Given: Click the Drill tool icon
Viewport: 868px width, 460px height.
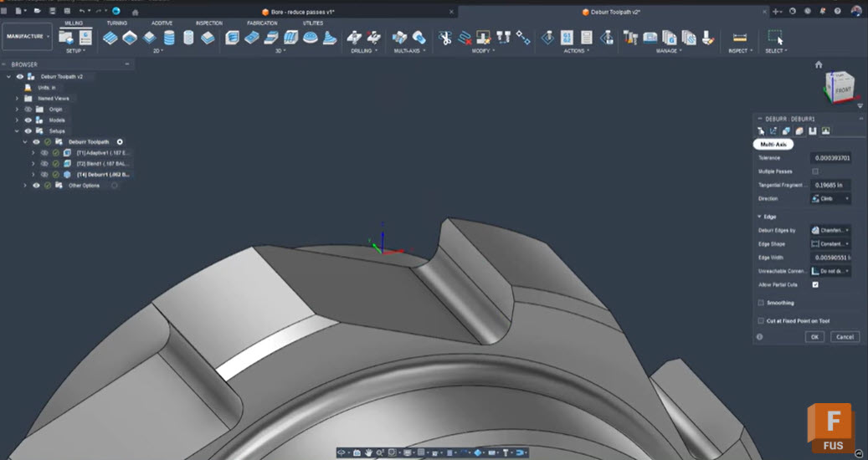Looking at the screenshot, I should pyautogui.click(x=355, y=38).
